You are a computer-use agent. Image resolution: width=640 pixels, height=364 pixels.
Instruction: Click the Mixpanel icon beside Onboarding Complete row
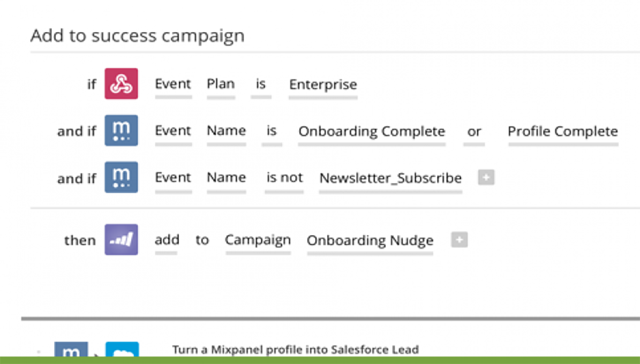tap(121, 131)
